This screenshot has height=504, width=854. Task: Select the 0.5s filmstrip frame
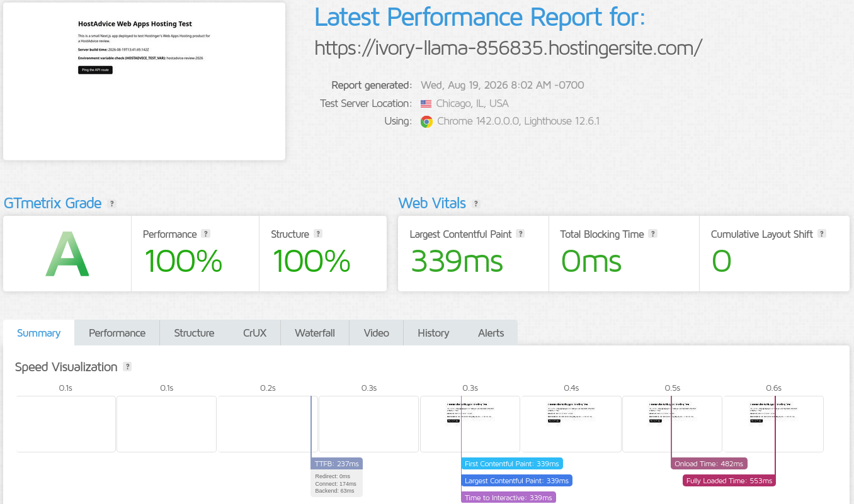point(673,424)
